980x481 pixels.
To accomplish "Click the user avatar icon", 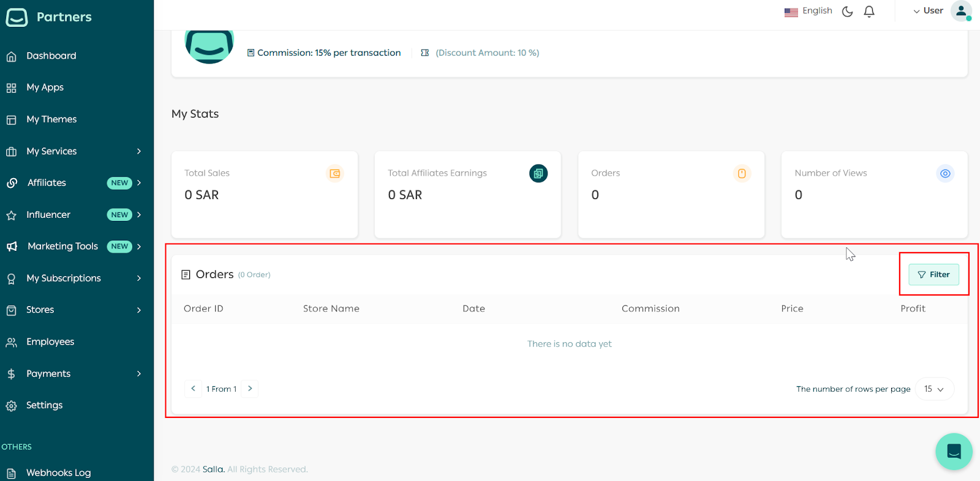I will click(x=960, y=11).
